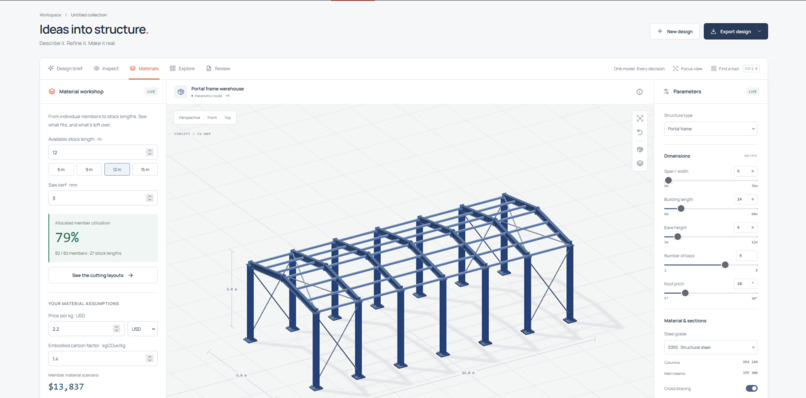Image resolution: width=806 pixels, height=398 pixels.
Task: Click the Focus view icon
Action: pyautogui.click(x=675, y=68)
